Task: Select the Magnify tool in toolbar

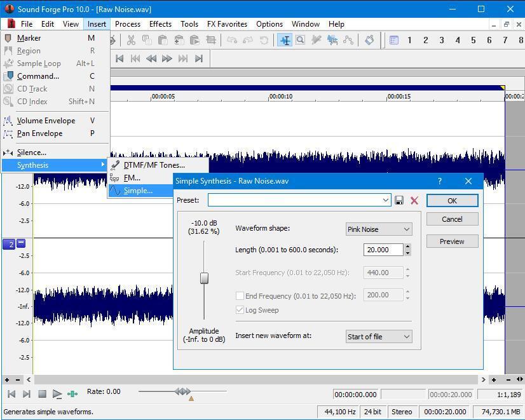Action: click(300, 40)
